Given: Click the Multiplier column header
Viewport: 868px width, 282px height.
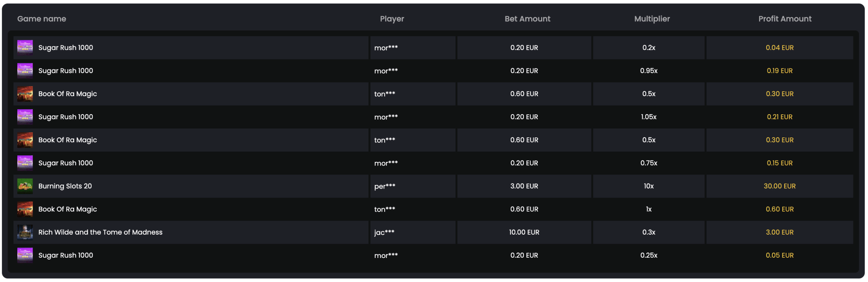Looking at the screenshot, I should tap(652, 19).
